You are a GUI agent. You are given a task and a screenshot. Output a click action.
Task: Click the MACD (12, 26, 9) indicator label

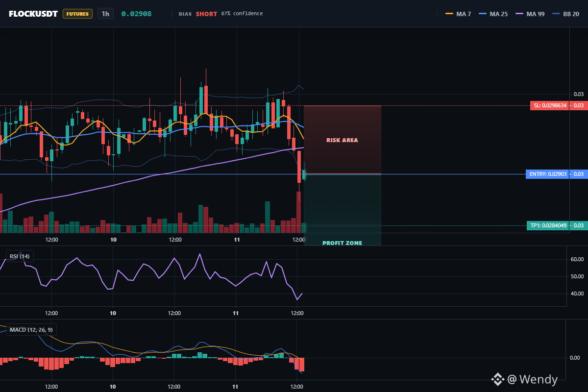(31, 330)
